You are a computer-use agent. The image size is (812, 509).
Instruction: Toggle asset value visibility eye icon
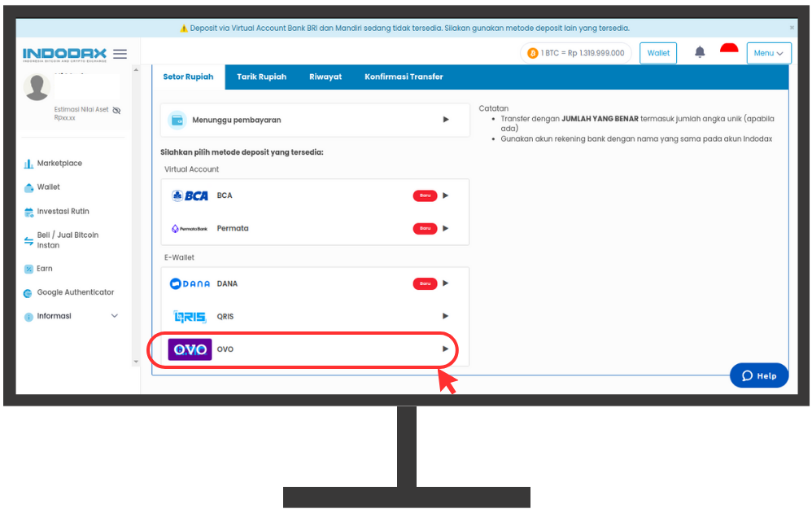[116, 110]
